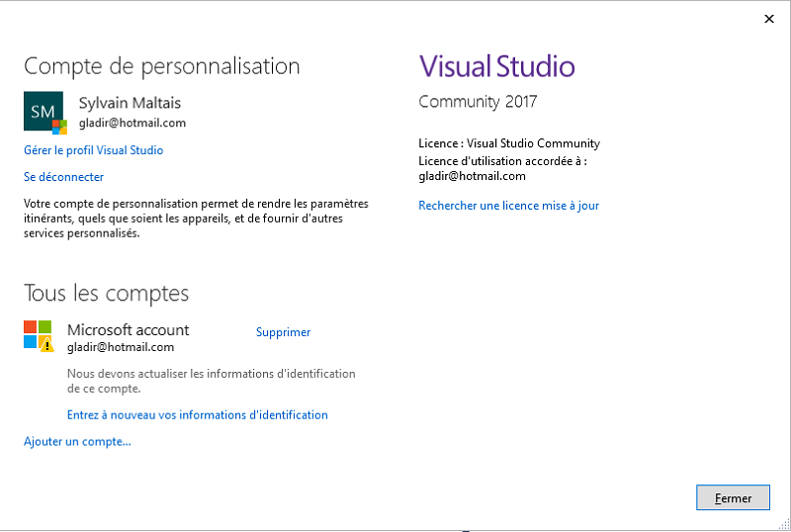Screen dimensions: 791x532
Task: Re-enter credentials via Entrez à nouveau link
Action: (197, 415)
